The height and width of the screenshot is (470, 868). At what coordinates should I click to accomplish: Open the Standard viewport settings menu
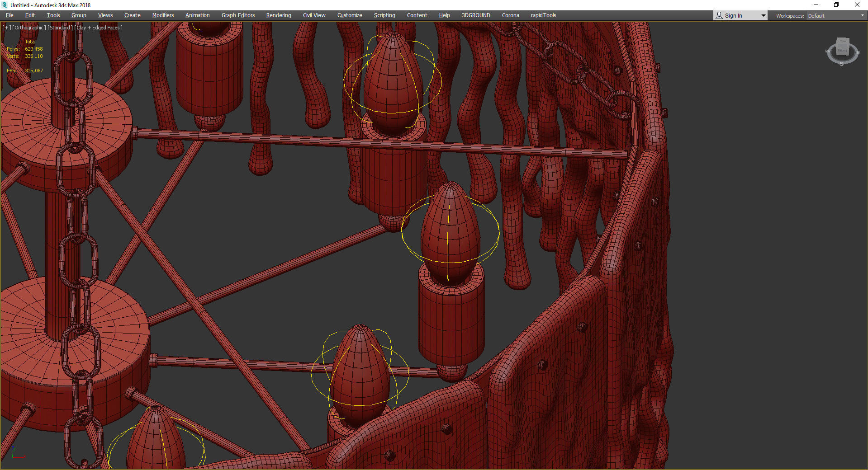pos(60,28)
